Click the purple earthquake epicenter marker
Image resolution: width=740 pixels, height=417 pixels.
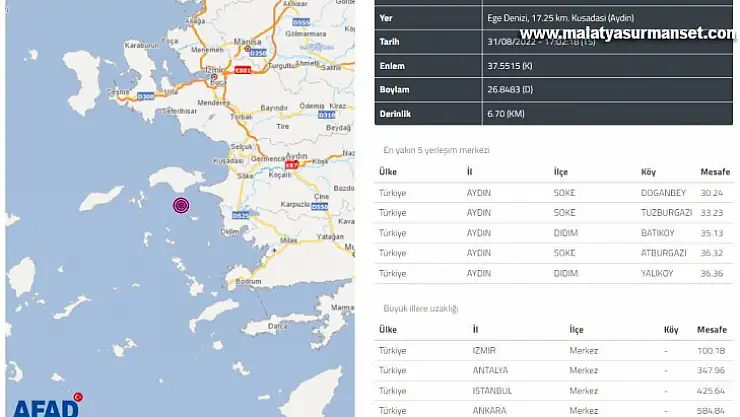tap(181, 205)
